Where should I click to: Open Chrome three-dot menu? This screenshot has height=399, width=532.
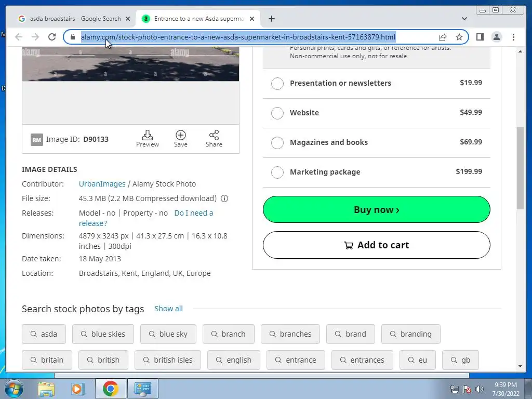[513, 37]
